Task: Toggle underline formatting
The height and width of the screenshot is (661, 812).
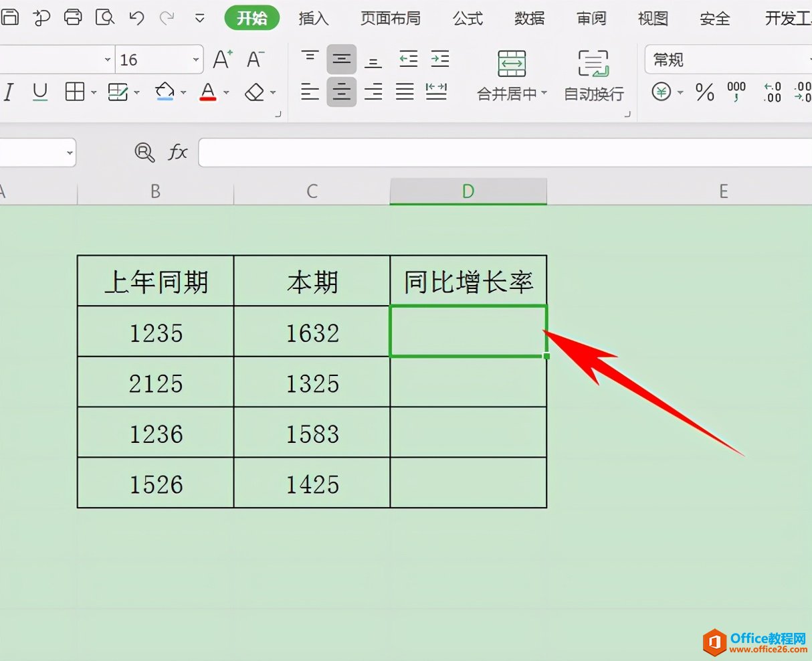Action: (40, 92)
